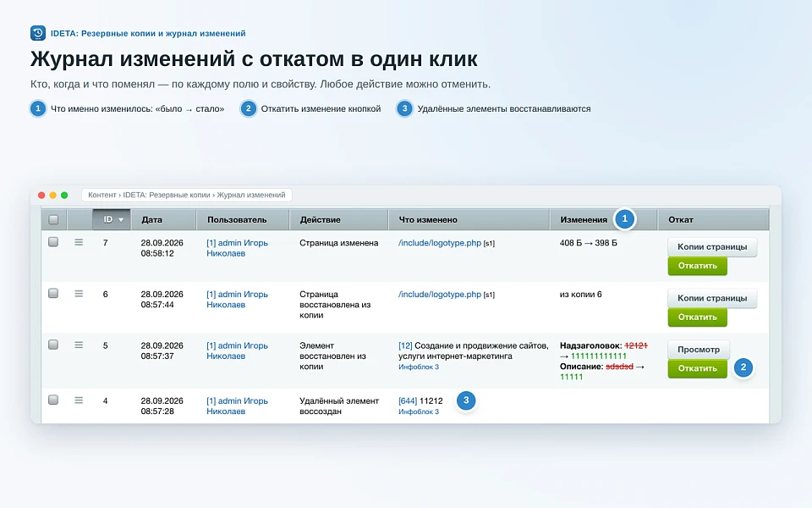The image size is (812, 508).
Task: Open row 5 actions hamburger menu
Action: [79, 345]
